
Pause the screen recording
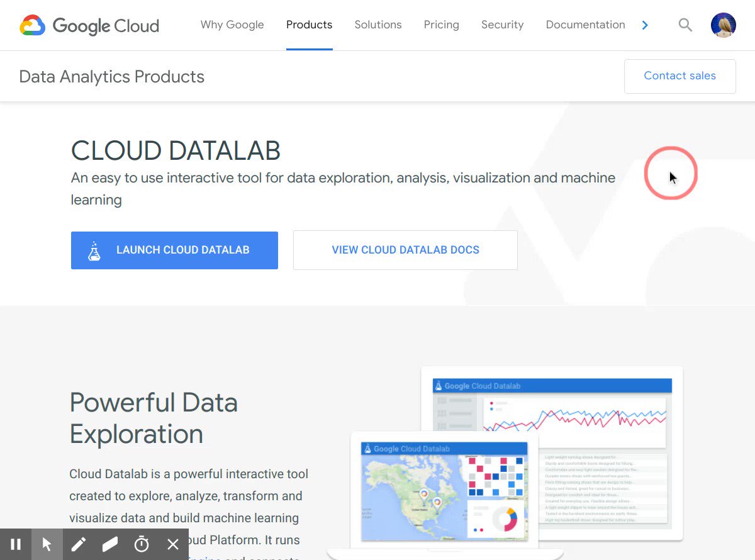click(x=16, y=544)
